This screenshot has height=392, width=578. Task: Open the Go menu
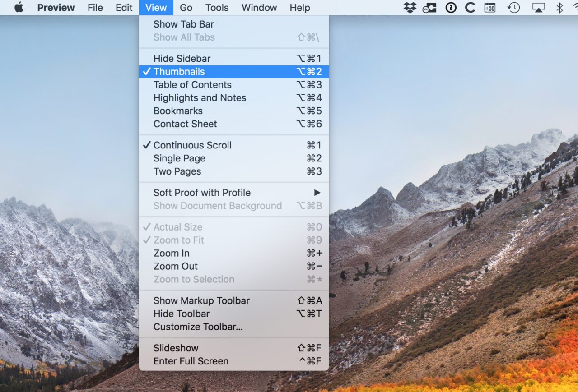coord(186,8)
